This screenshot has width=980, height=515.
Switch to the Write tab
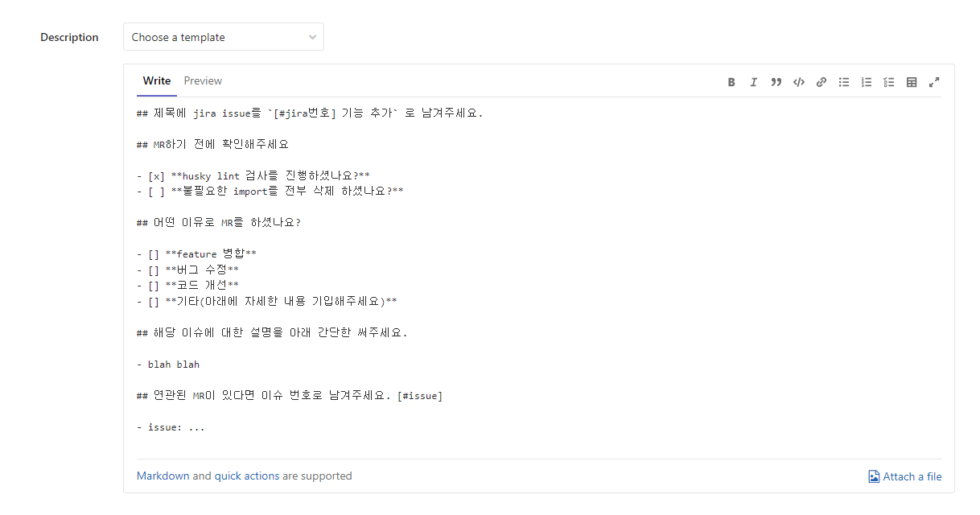tap(157, 80)
